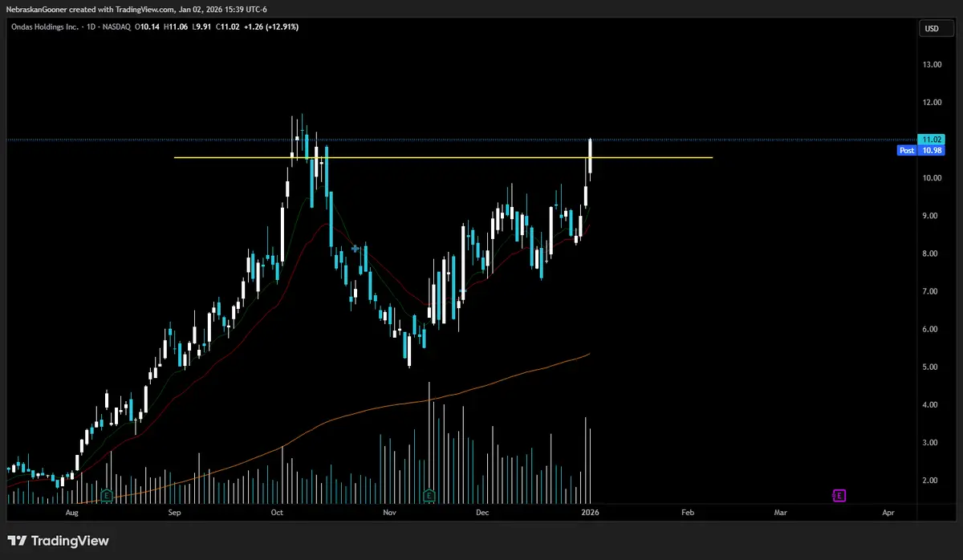Click the 3.00 price axis label
This screenshot has height=560, width=963.
tap(931, 442)
